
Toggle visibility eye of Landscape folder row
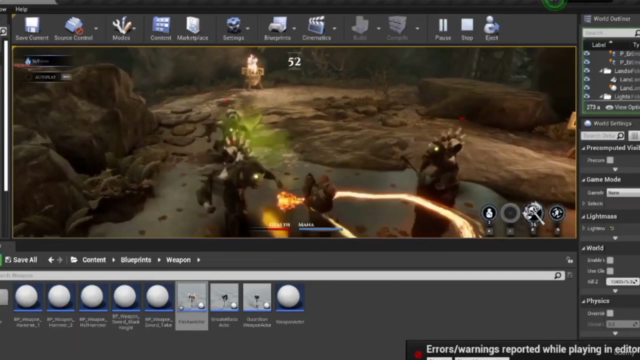coord(587,71)
